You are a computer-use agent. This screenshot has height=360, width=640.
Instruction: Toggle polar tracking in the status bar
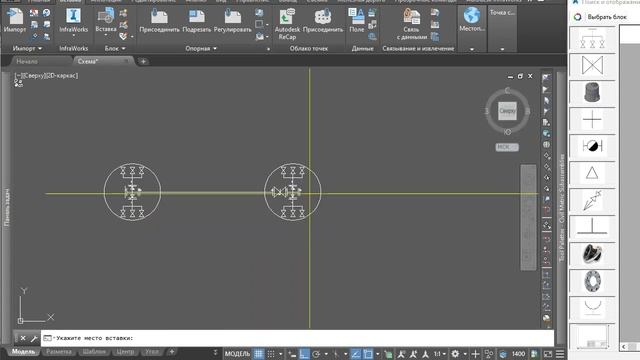click(x=316, y=353)
